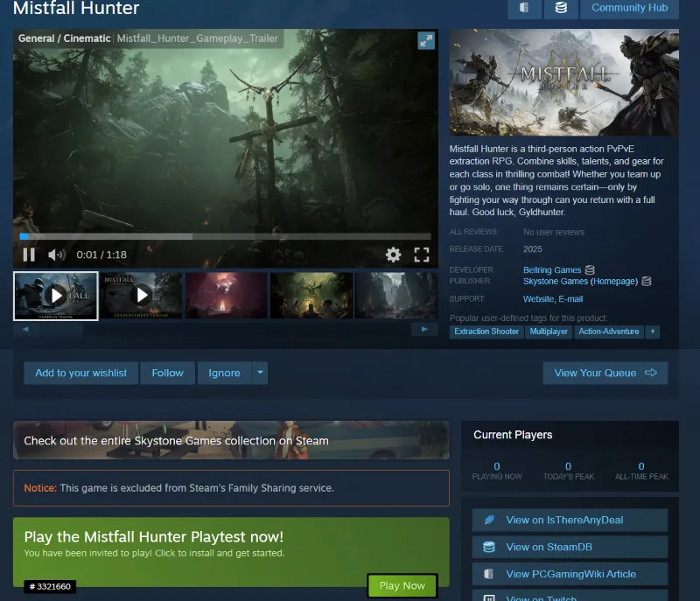Select the Extraction Shooter tag
700x601 pixels.
coord(486,332)
